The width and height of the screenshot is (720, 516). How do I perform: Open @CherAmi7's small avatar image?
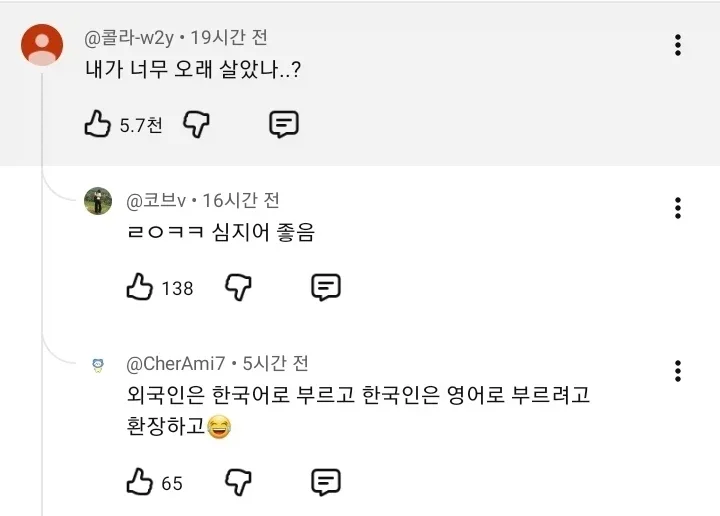click(x=98, y=365)
